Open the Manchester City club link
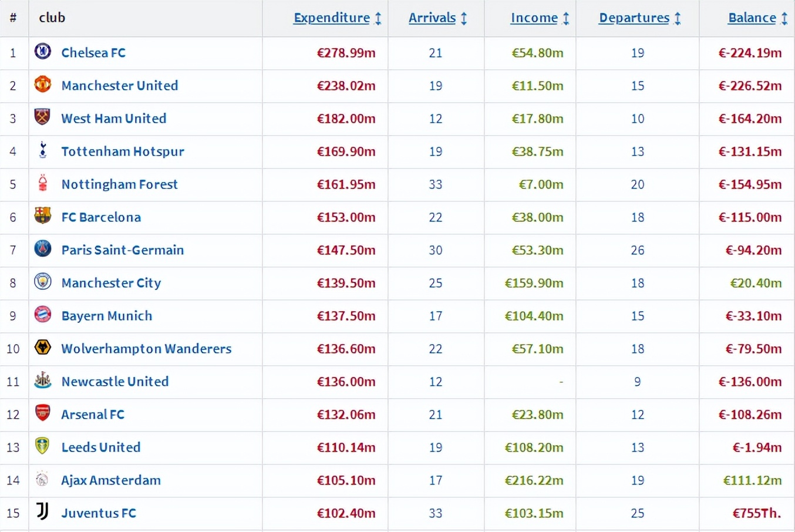 click(x=111, y=283)
